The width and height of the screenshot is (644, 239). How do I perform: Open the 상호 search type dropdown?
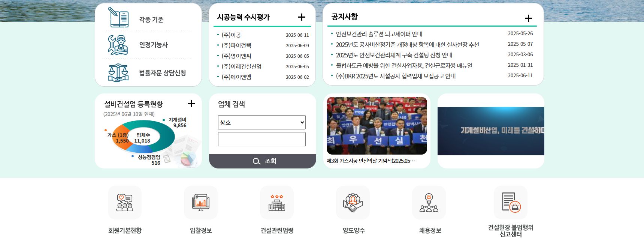coord(262,122)
